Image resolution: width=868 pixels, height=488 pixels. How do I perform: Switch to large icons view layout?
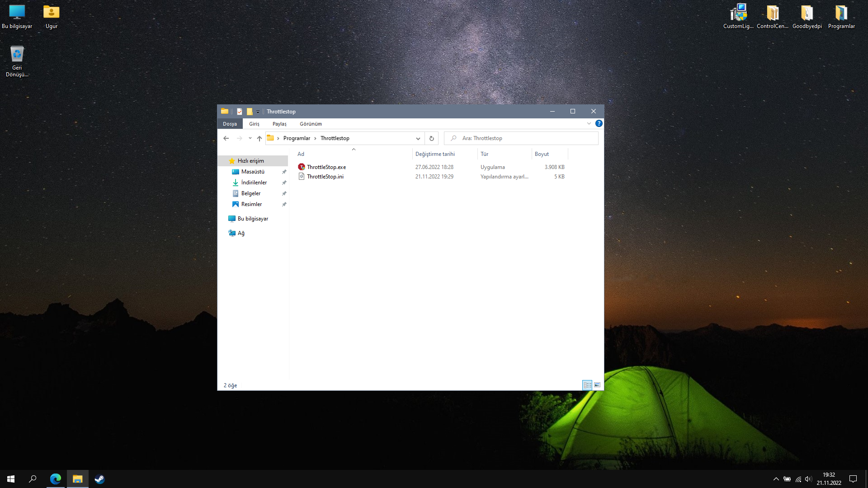[597, 385]
